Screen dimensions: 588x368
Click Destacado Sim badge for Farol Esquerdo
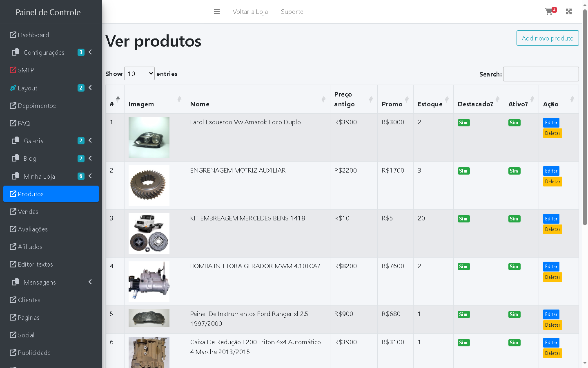point(463,123)
